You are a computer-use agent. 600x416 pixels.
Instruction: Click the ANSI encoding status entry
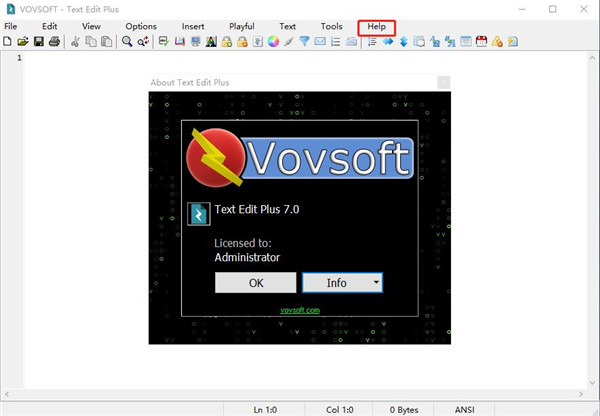coord(465,409)
